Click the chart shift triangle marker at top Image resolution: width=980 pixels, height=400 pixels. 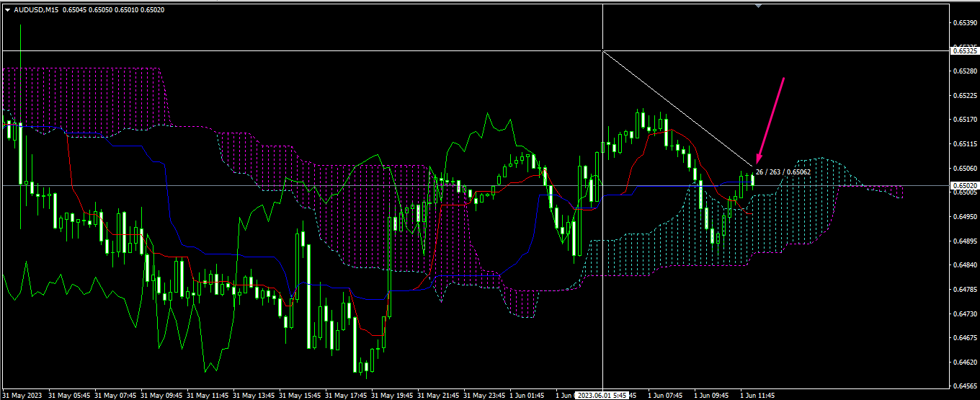[x=757, y=5]
